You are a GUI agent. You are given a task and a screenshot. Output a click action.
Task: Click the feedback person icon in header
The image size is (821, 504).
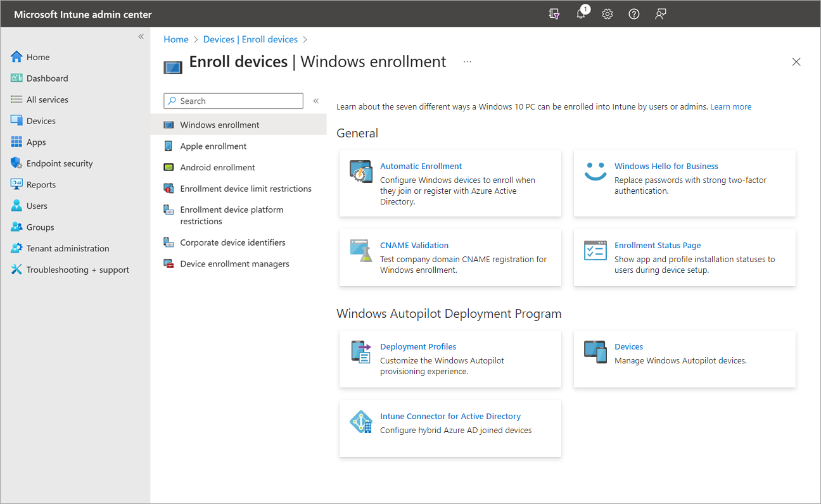tap(661, 14)
